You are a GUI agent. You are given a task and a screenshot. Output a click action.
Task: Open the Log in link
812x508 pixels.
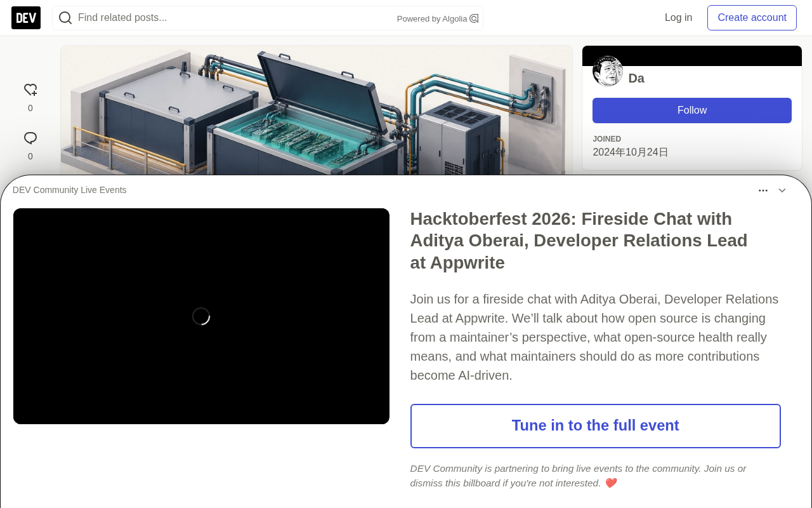[678, 18]
